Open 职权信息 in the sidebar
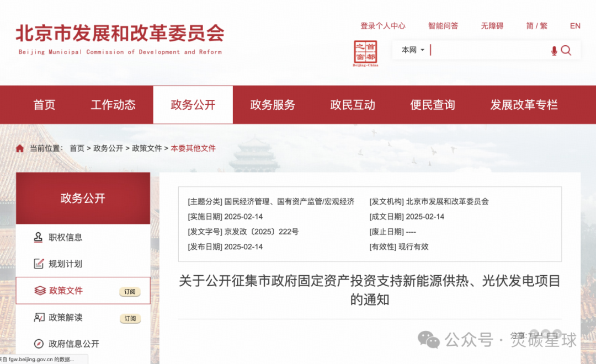Screen dimensions: 596x364 tap(65, 238)
